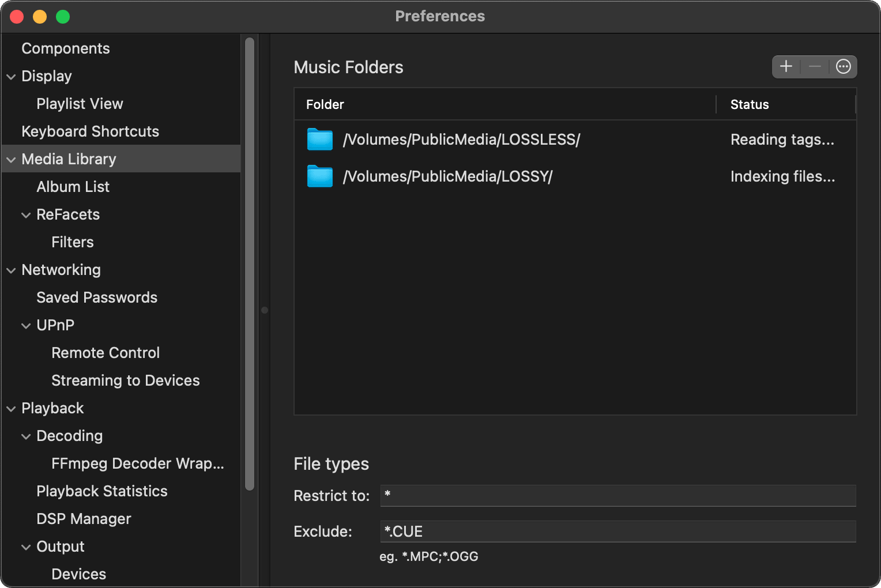Image resolution: width=881 pixels, height=588 pixels.
Task: Select Album List in the sidebar
Action: click(73, 187)
